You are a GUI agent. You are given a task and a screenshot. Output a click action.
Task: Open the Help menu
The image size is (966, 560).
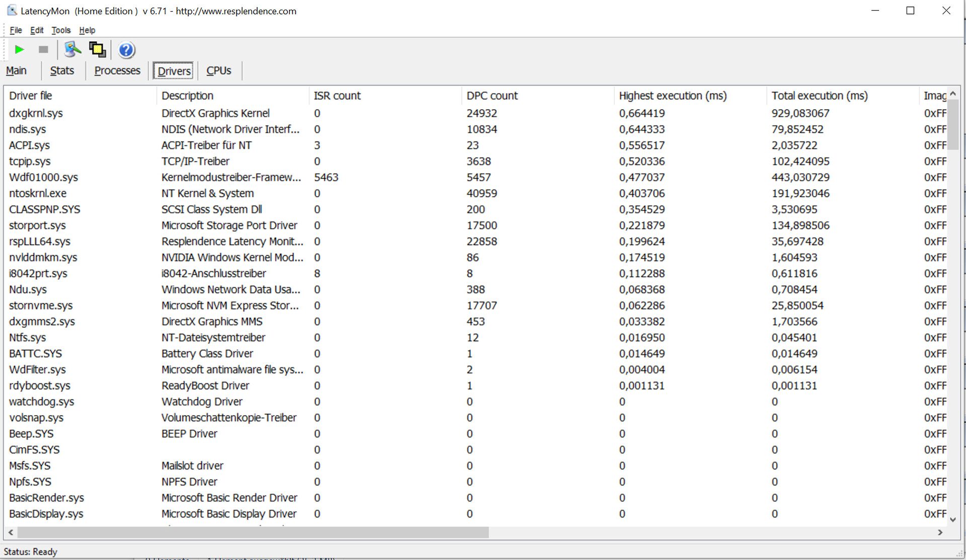coord(87,30)
